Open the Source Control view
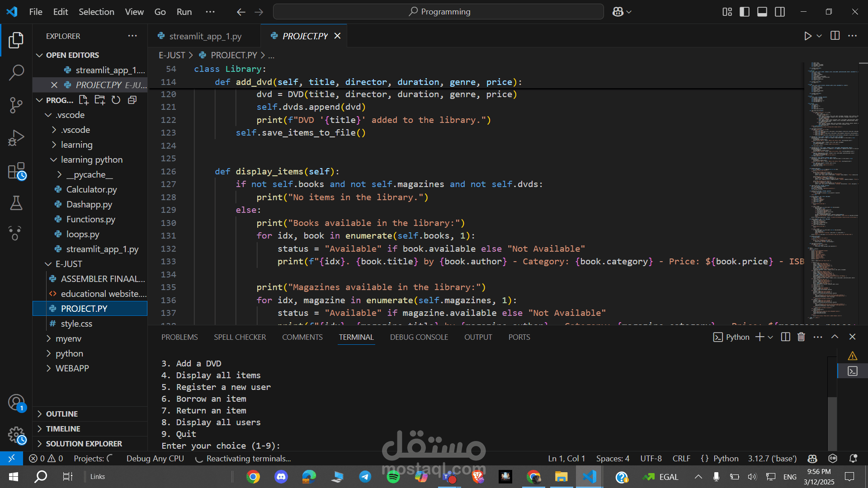The image size is (868, 488). point(16,105)
